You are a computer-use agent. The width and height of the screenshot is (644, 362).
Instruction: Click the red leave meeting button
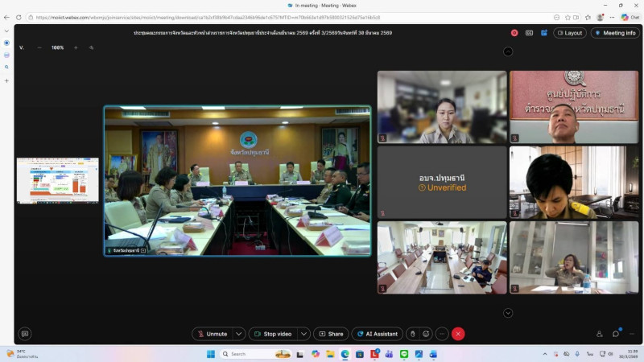click(458, 334)
